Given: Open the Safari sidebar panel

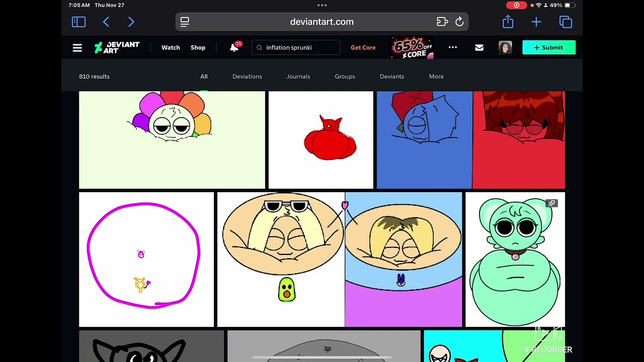Looking at the screenshot, I should pos(78,22).
